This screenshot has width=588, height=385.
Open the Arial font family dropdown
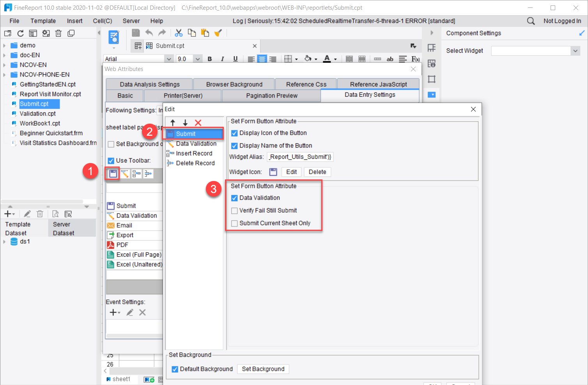point(169,59)
